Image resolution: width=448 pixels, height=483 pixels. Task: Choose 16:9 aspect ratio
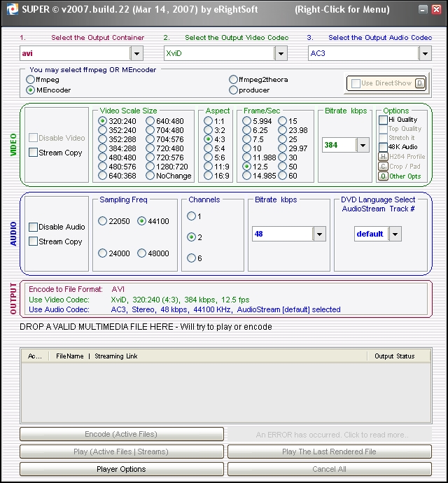point(209,176)
